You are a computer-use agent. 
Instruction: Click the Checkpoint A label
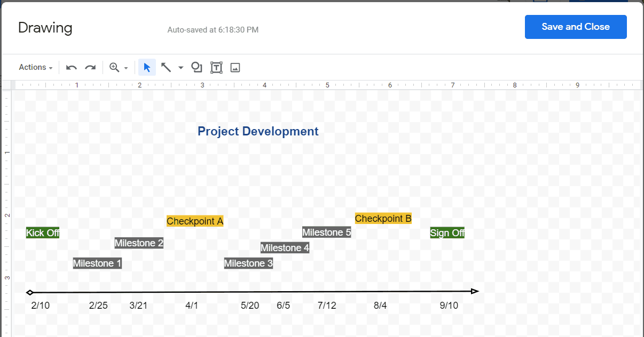194,221
